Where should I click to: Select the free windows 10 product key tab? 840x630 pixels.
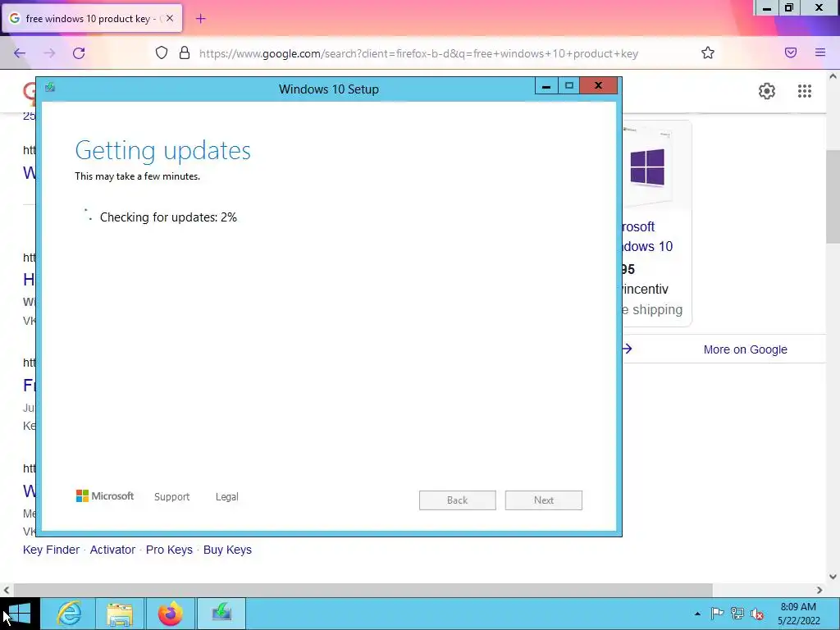(92, 18)
